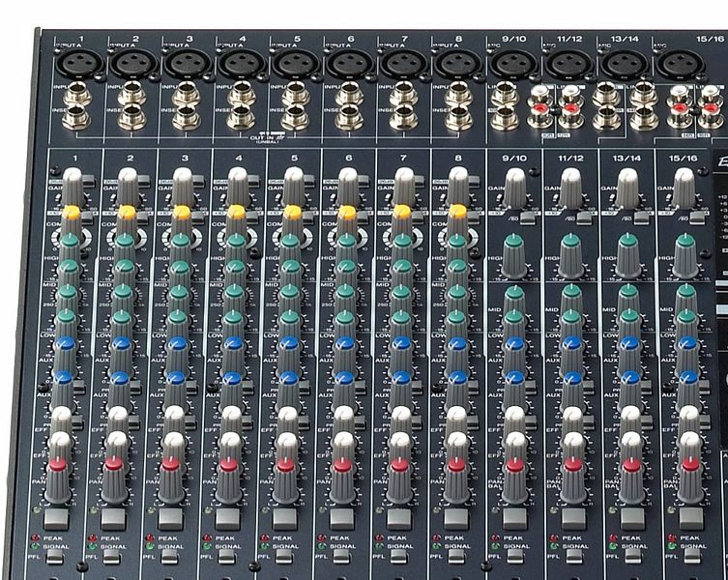The image size is (728, 580).
Task: Click the white gain knob on channel 8
Action: pos(458,177)
